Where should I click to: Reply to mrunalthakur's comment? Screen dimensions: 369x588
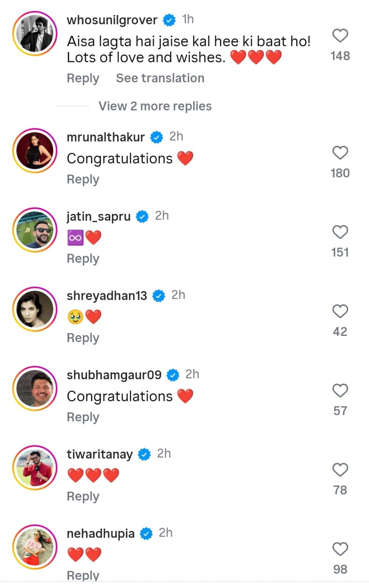83,179
